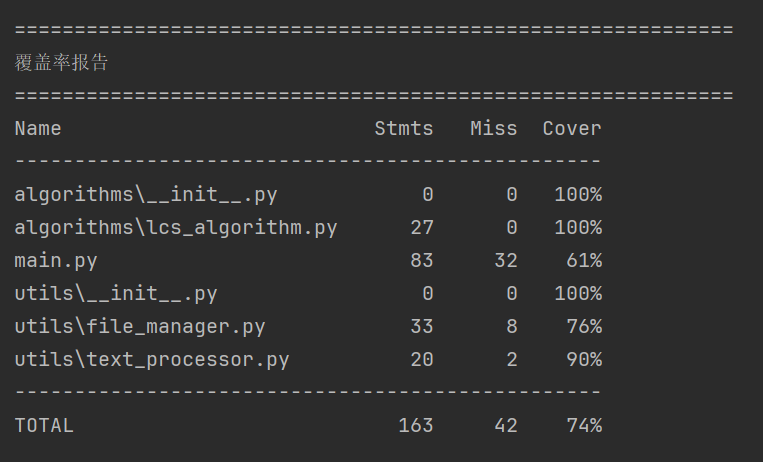Viewport: 763px width, 462px height.
Task: Click the 76% coverage for file_manager.py
Action: click(x=583, y=326)
